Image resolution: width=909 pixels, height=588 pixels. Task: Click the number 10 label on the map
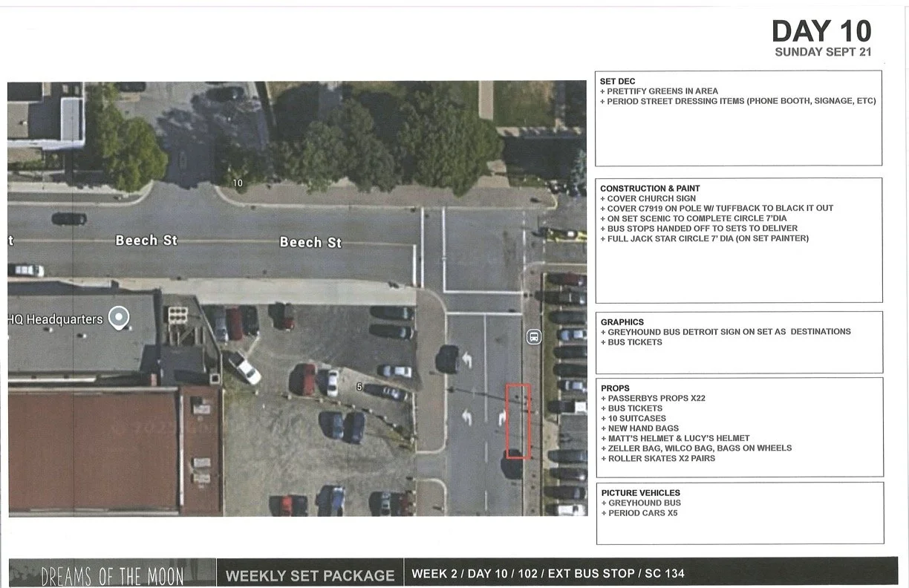click(x=238, y=183)
